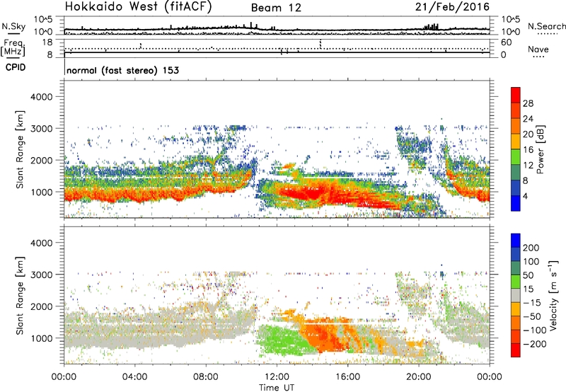
Task: Pick the yellow 16–20 dB power colorbar segment
Action: (516, 142)
